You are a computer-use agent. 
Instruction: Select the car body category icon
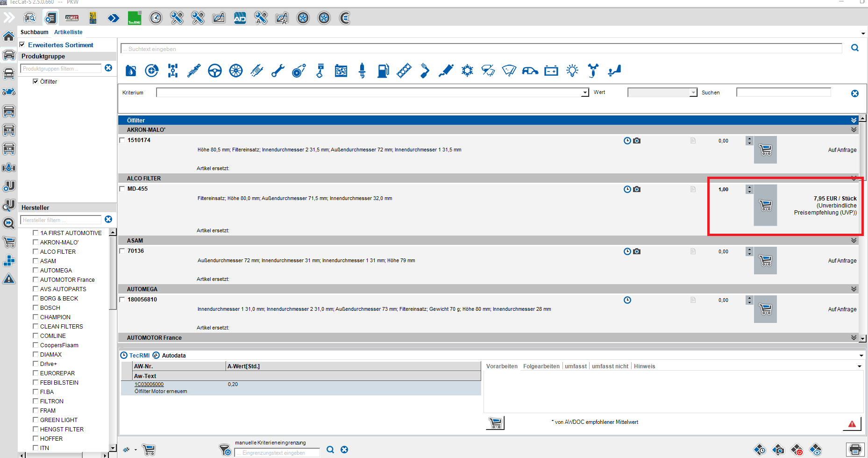530,71
